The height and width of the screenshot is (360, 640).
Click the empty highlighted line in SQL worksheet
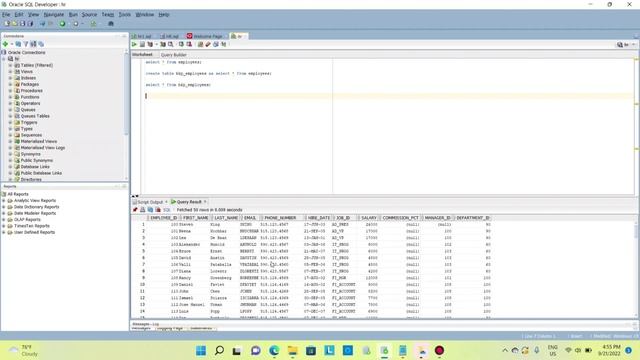(388, 96)
